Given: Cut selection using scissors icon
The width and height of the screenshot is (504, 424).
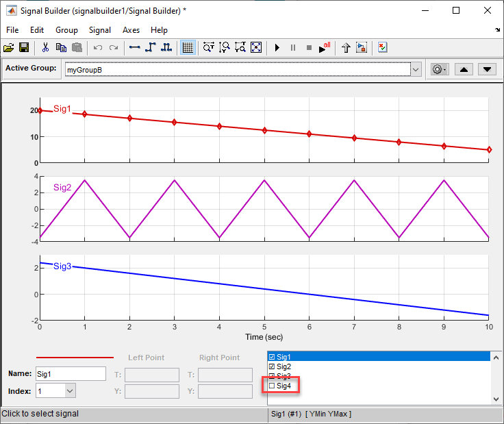Looking at the screenshot, I should 45,48.
